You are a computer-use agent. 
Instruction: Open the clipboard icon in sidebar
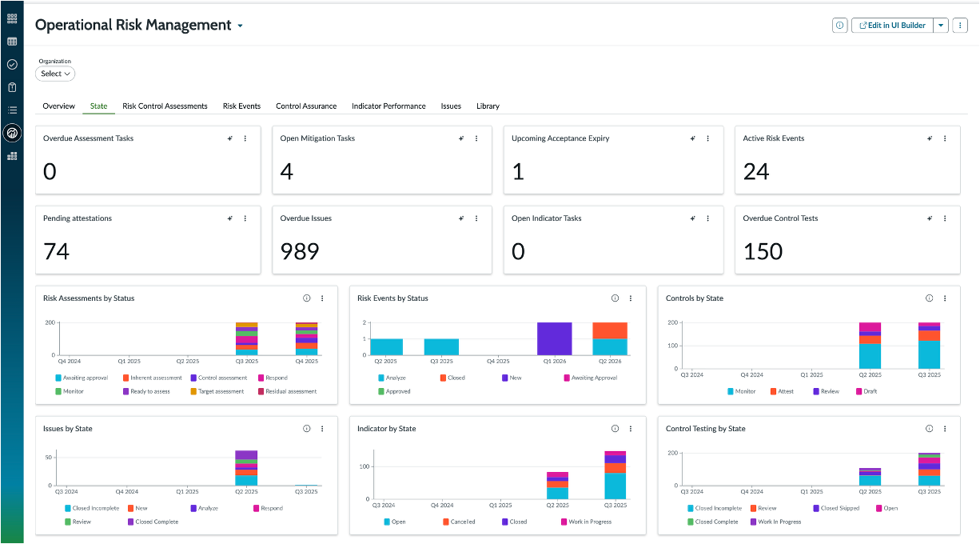coord(12,87)
